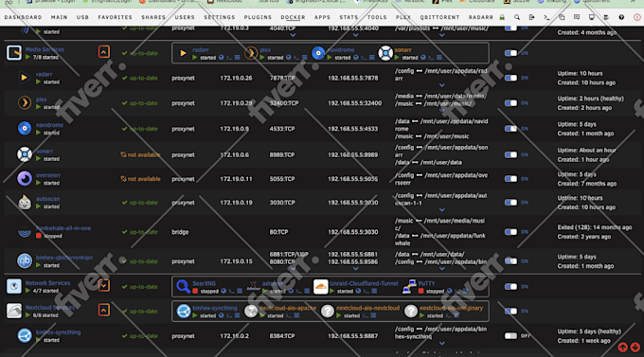The image size is (644, 357).
Task: Click the overseerr container name link
Action: 48,175
